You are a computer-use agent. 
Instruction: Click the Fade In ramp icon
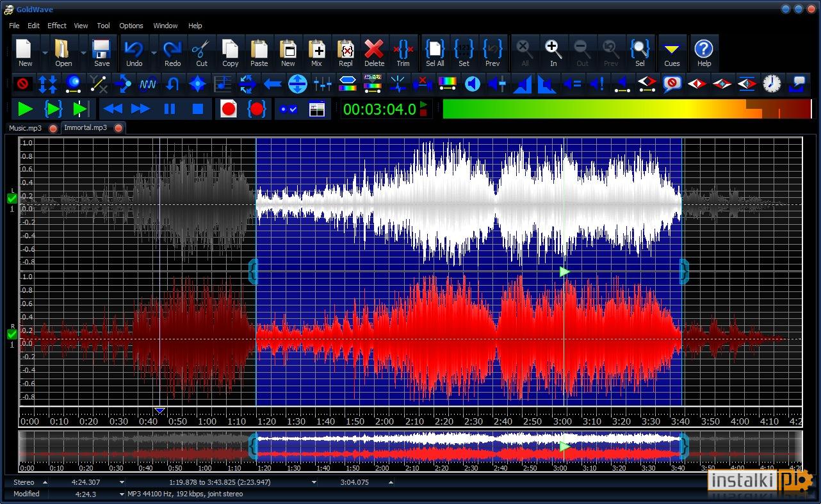523,83
